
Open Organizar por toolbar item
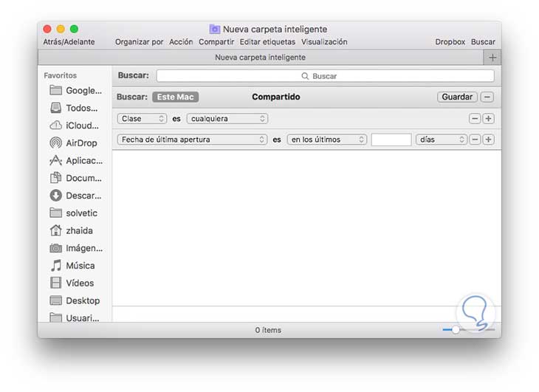(140, 42)
